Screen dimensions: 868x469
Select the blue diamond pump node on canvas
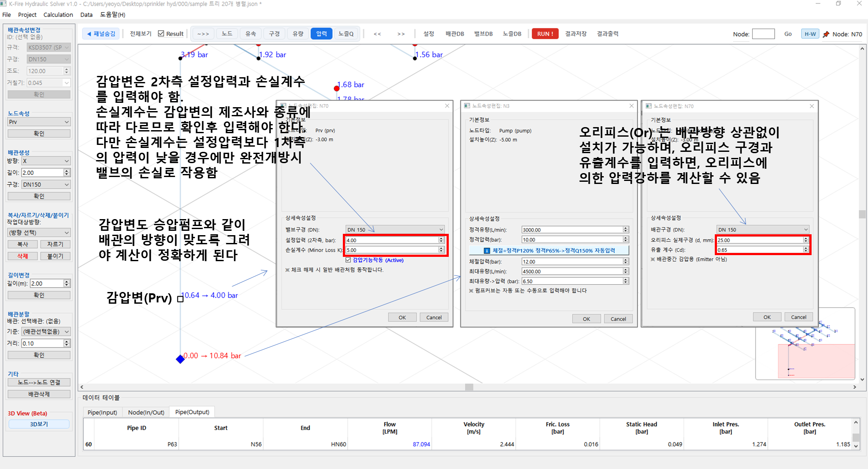click(x=180, y=359)
